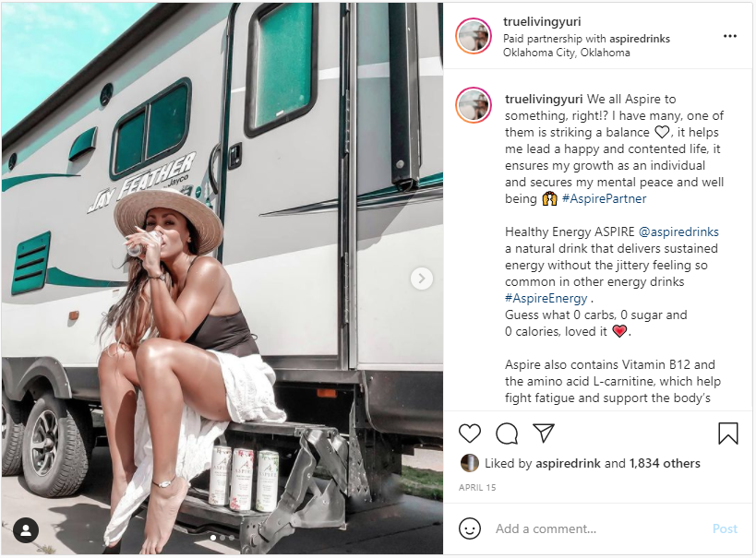
Task: Open the #AspirePartner hashtag
Action: (605, 198)
